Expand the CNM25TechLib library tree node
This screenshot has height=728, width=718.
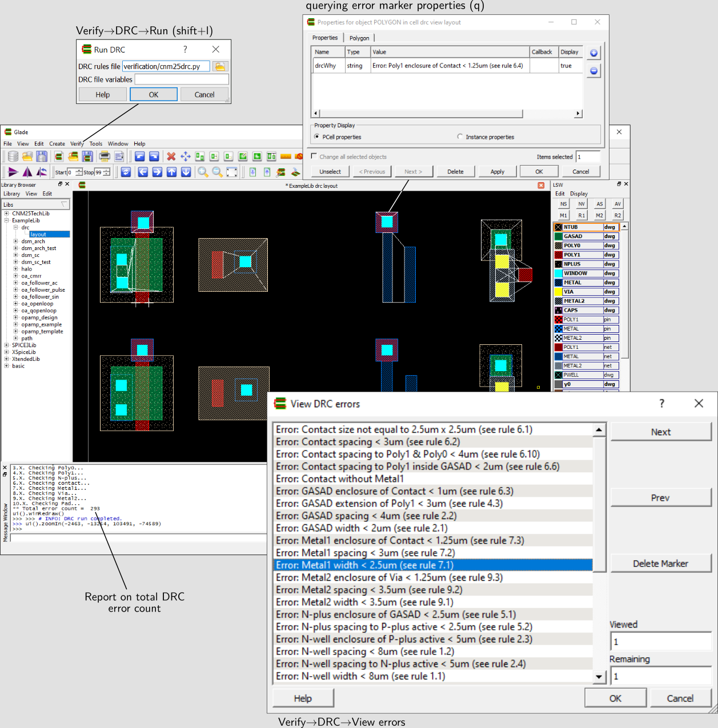7,214
